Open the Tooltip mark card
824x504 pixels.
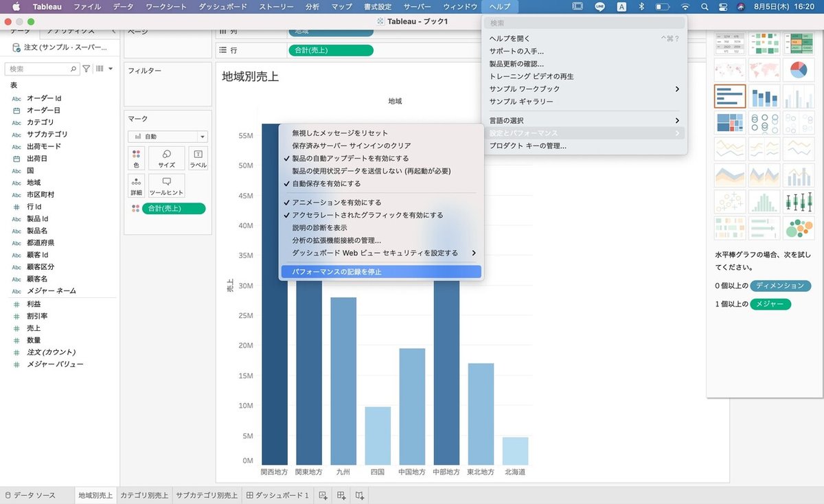(166, 186)
